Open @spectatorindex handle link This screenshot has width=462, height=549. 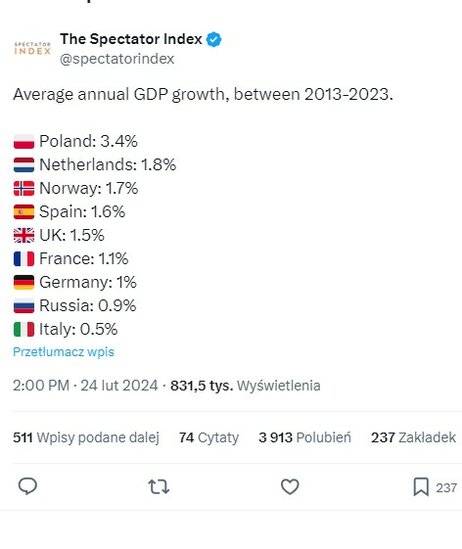pyautogui.click(x=117, y=59)
